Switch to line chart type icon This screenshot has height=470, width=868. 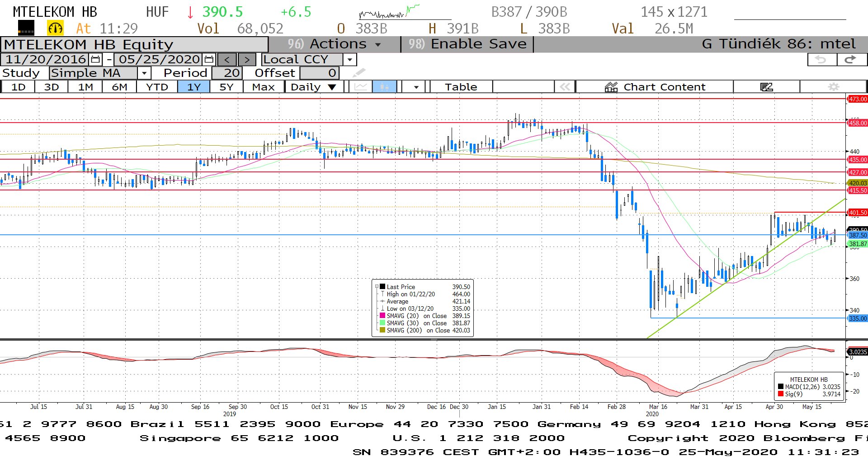(x=361, y=87)
